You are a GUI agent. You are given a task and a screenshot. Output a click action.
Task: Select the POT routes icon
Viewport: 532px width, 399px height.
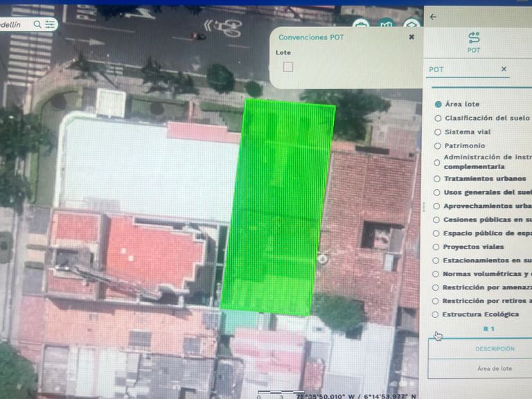(474, 37)
